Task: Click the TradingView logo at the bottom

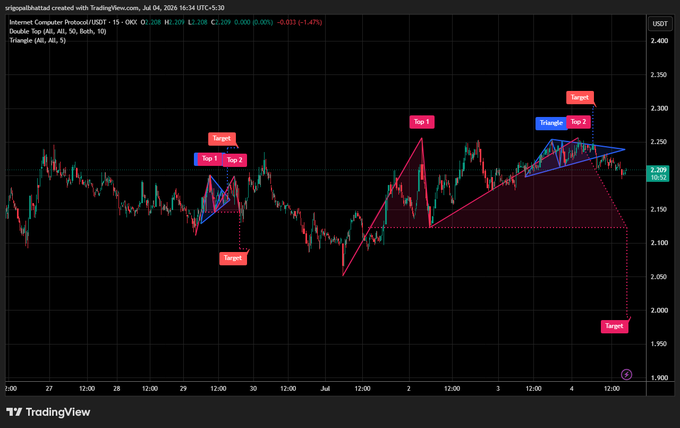Action: coord(48,412)
